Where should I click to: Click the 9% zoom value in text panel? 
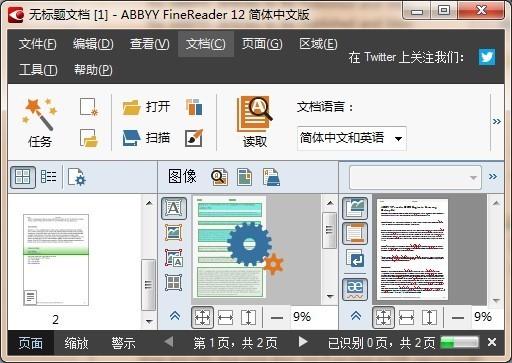tap(483, 316)
